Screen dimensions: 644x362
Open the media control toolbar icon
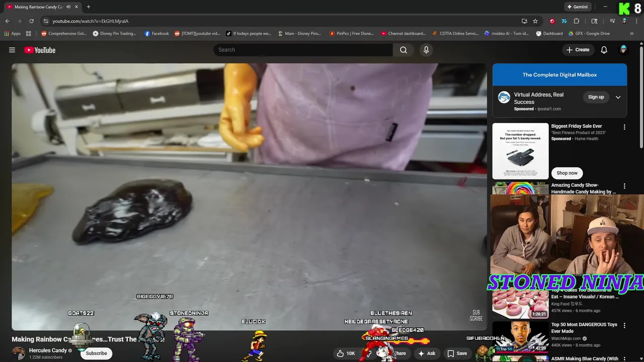coord(612,21)
